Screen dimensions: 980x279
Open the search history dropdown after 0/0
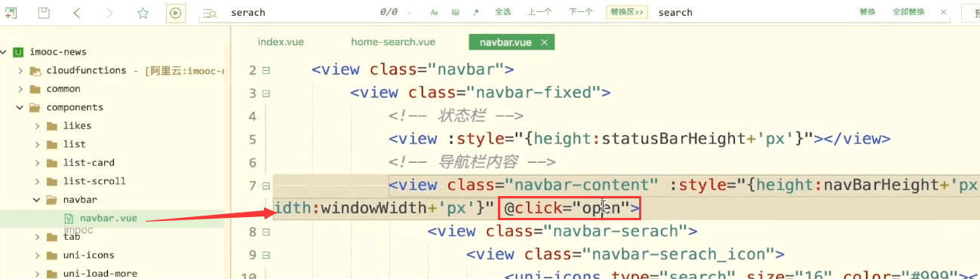pos(410,13)
